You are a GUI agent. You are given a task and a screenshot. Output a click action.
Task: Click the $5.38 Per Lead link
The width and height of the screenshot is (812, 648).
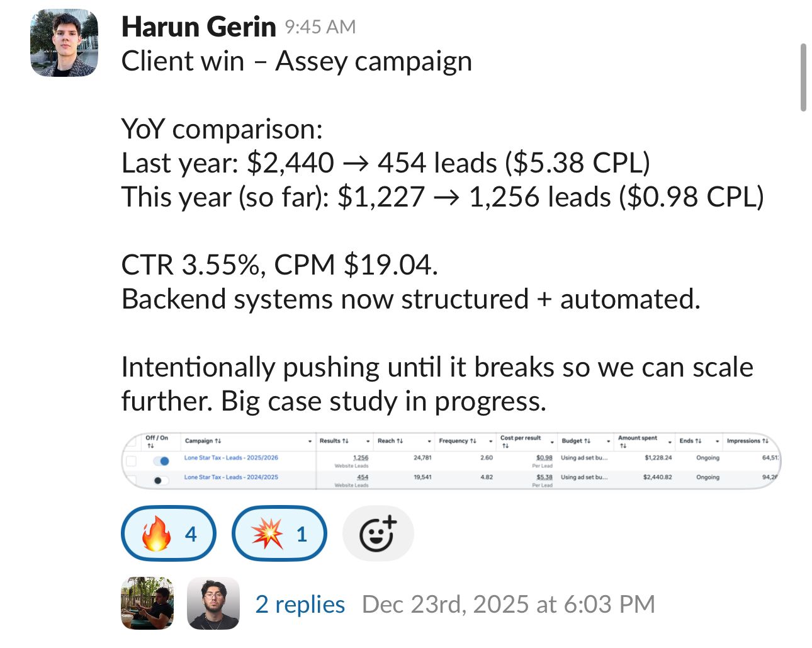(545, 477)
